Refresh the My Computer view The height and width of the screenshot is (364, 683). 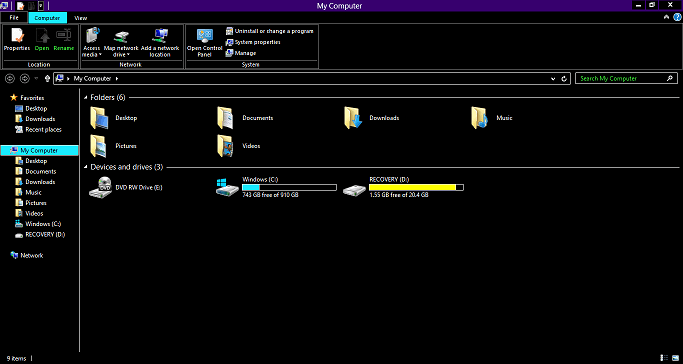point(564,79)
